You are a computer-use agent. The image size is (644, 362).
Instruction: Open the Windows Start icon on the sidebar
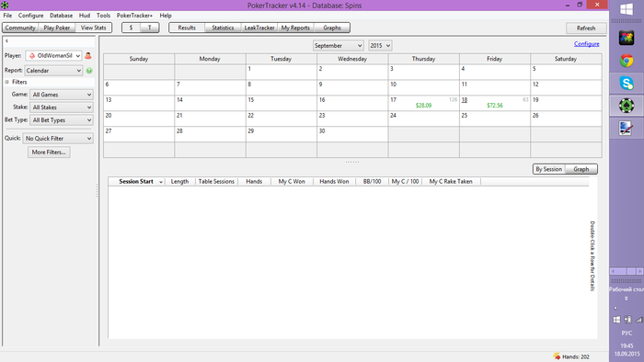627,9
